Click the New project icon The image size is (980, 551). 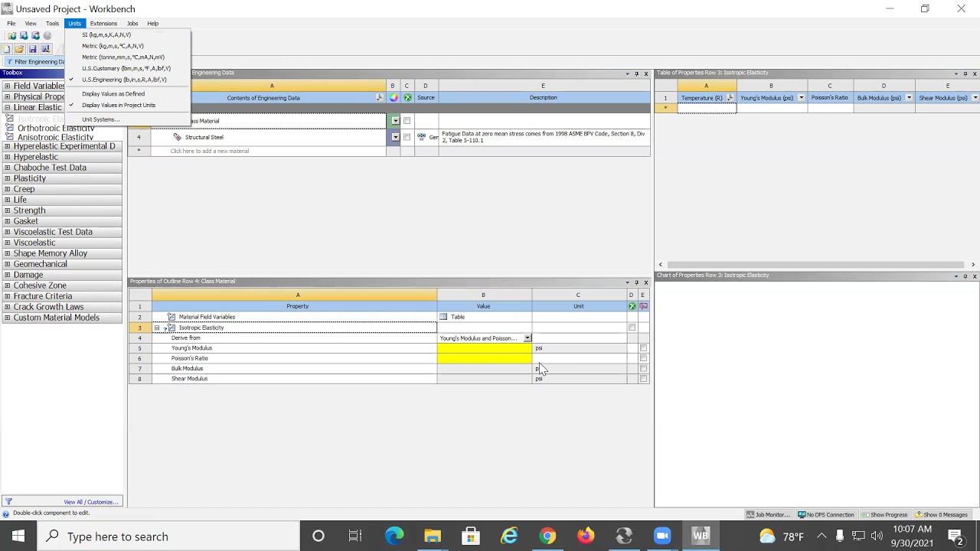[x=7, y=49]
